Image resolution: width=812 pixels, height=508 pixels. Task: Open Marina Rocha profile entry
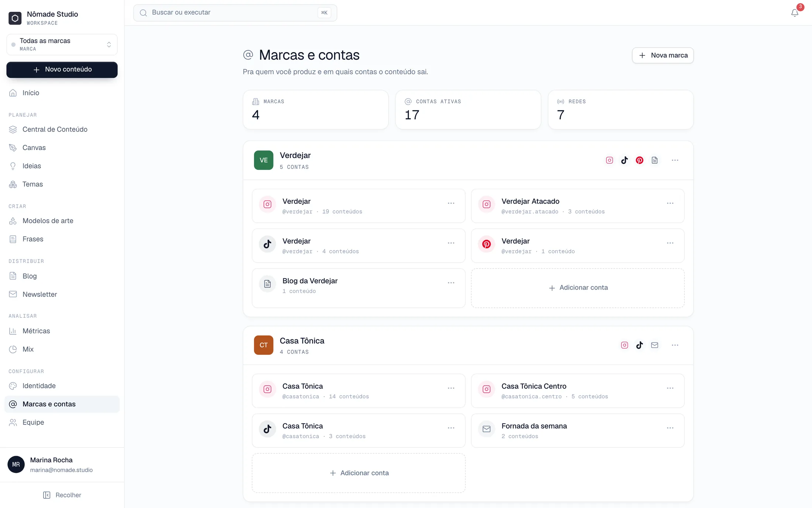click(62, 465)
